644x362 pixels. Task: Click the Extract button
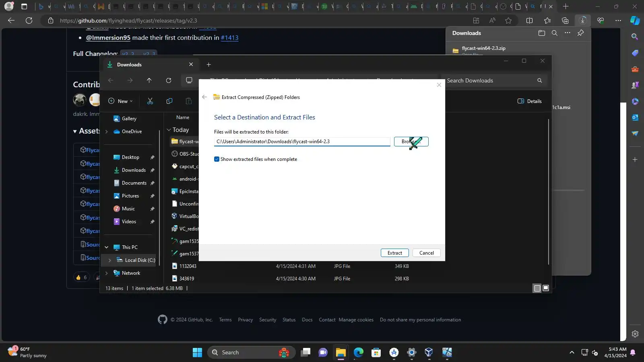(x=395, y=253)
